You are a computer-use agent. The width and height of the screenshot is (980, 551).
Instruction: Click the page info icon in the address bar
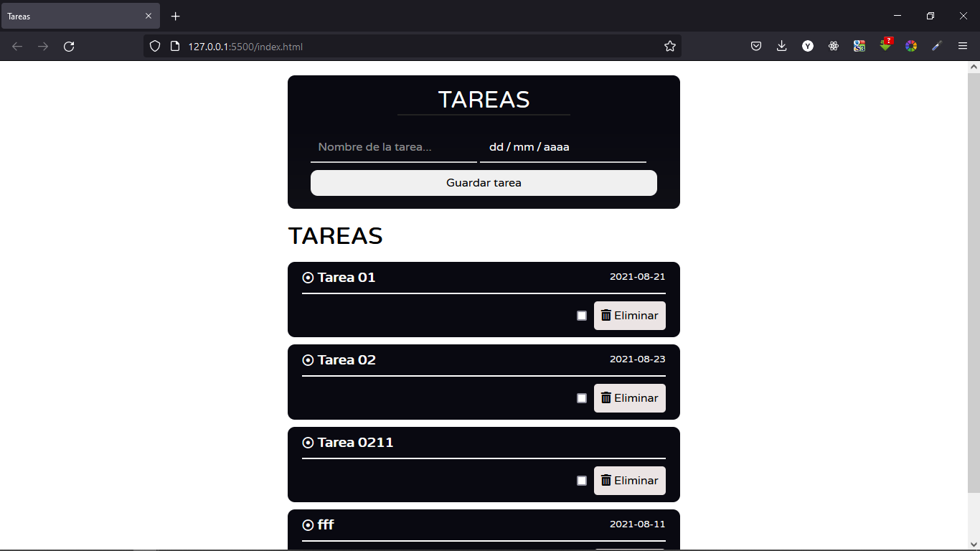[174, 47]
